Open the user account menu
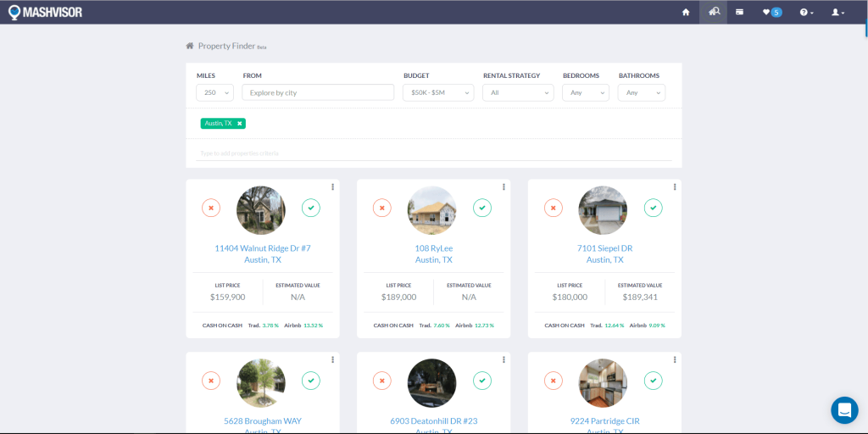 (x=837, y=12)
